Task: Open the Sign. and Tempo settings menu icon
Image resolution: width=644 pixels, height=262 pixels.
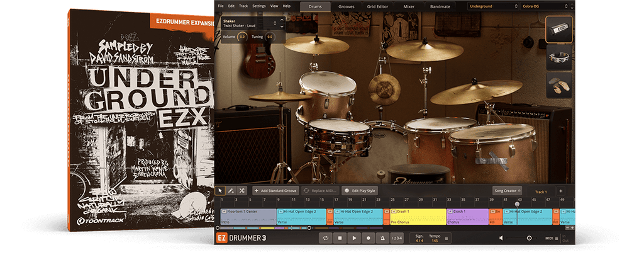Action: [447, 238]
